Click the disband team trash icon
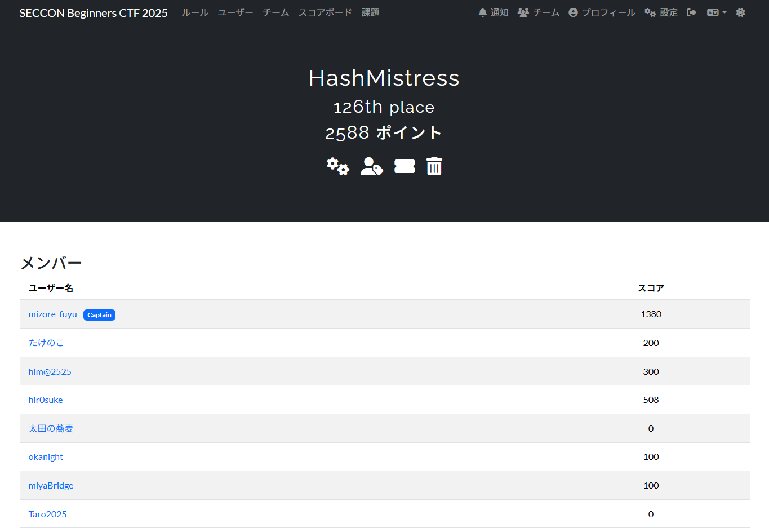 [x=434, y=166]
